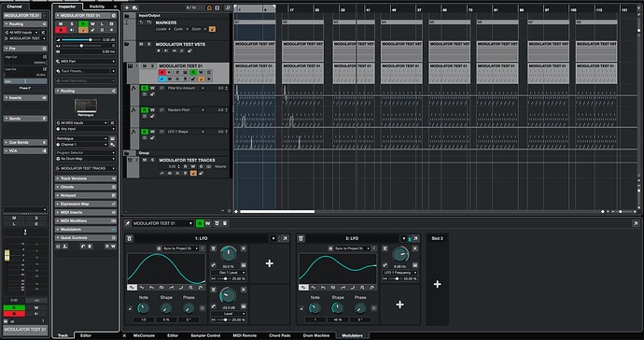This screenshot has height=340, width=644.
Task: Open the Retrologue instrument editor icon
Action: (113, 138)
